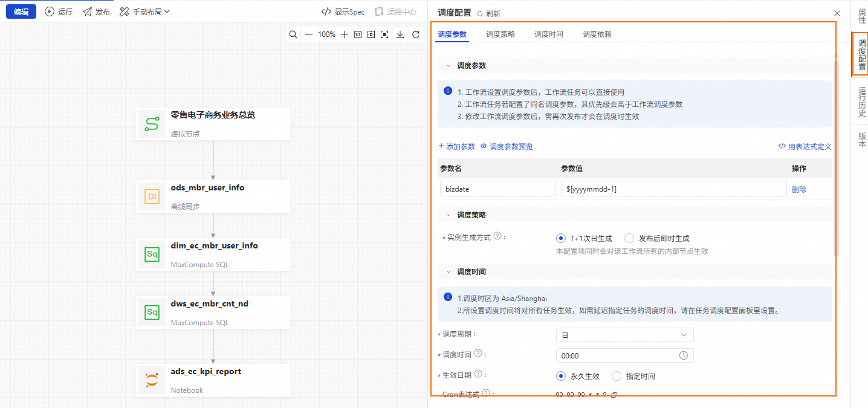Collapse the 调度策略 section
This screenshot has height=408, width=868.
tap(449, 215)
